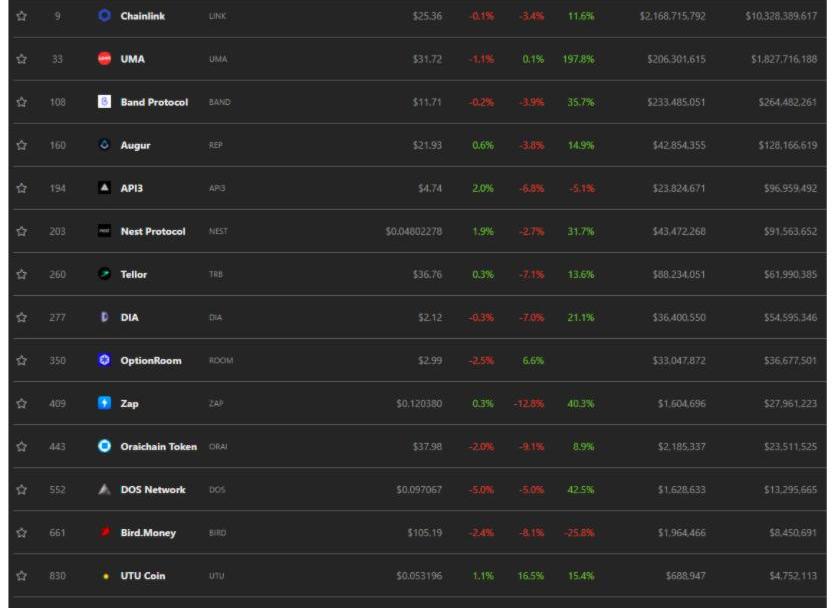
Task: Open the DOS Network coin page
Action: [153, 490]
